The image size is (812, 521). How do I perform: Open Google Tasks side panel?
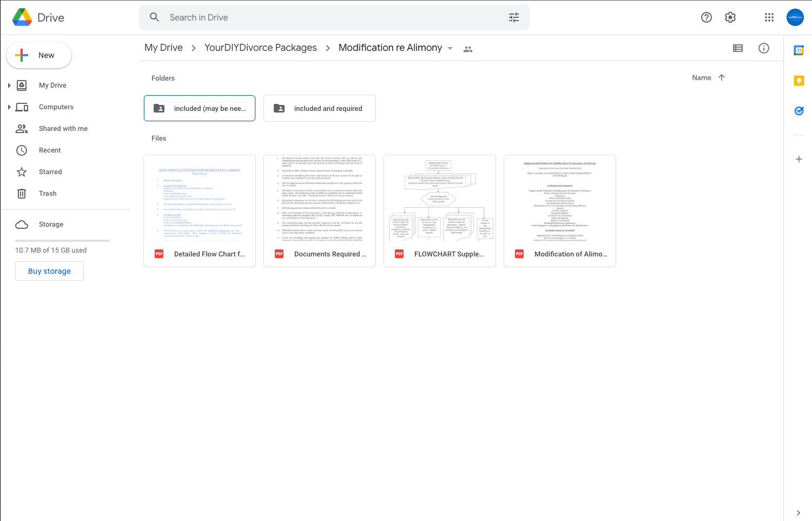click(x=799, y=111)
